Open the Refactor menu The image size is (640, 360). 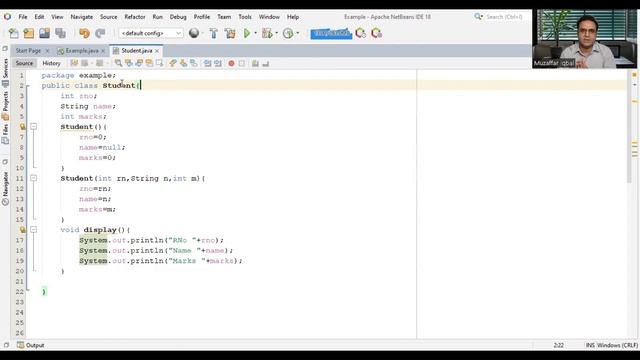[135, 17]
